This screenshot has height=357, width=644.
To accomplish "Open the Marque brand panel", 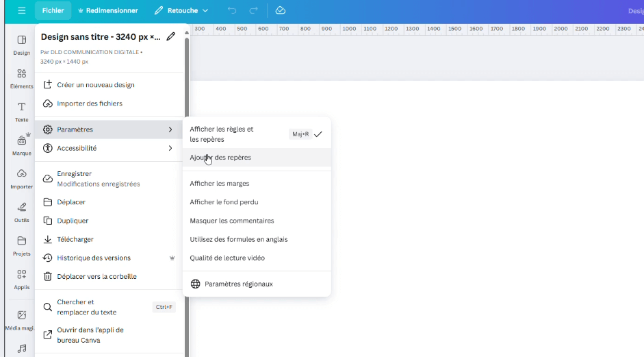I will click(x=21, y=145).
